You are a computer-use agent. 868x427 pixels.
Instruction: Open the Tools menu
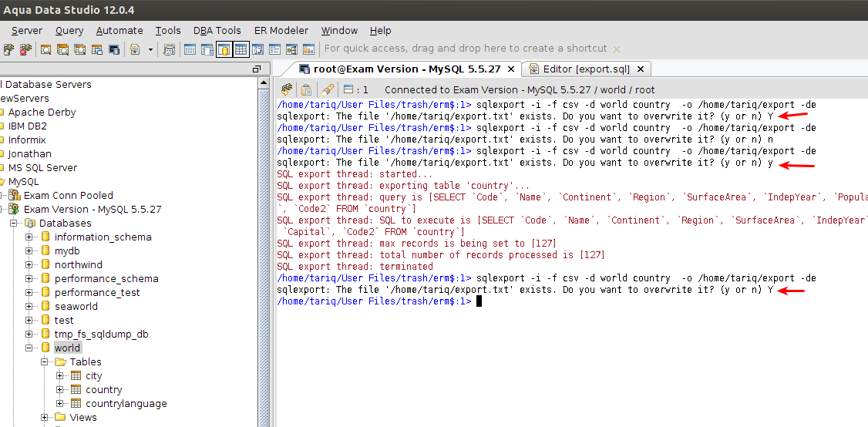(168, 31)
